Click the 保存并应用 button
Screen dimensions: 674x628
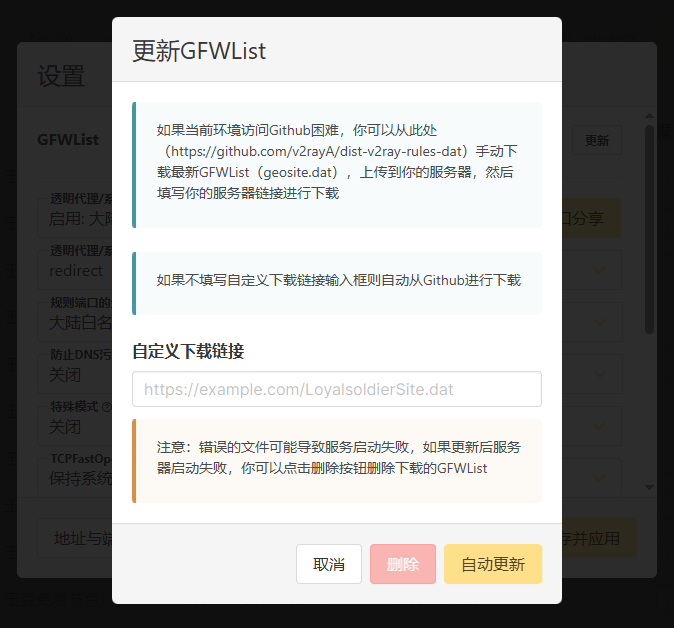[x=598, y=538]
